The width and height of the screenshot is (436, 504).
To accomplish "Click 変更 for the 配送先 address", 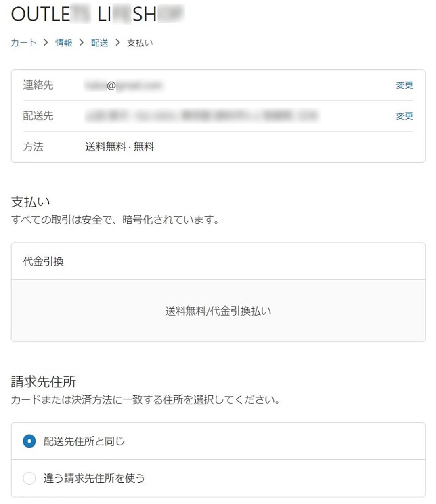I will (x=404, y=116).
